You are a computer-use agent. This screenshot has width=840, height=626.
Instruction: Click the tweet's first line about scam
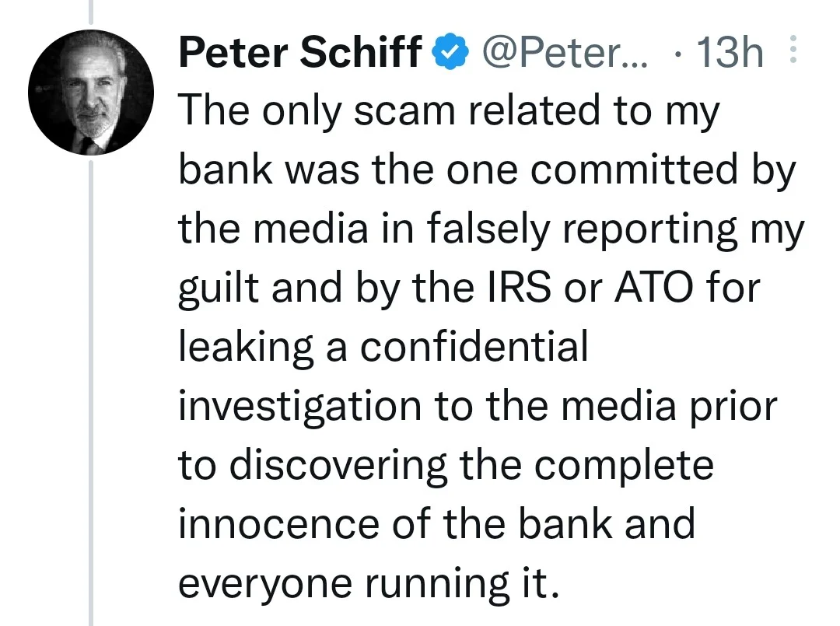tap(449, 111)
